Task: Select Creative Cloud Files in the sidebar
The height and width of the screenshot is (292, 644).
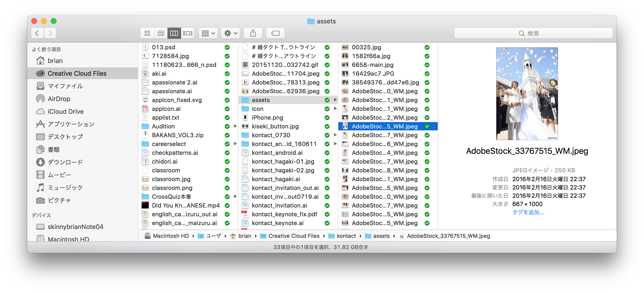Action: [x=77, y=73]
